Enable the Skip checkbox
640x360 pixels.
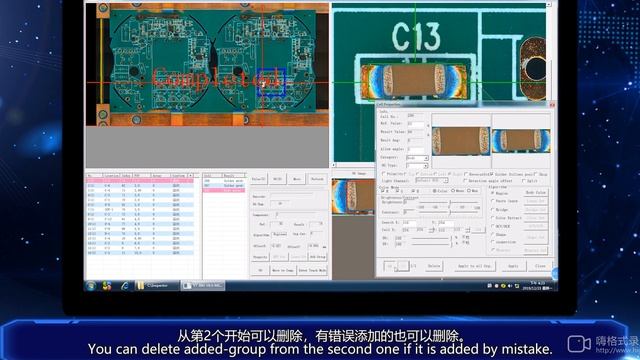pos(536,174)
